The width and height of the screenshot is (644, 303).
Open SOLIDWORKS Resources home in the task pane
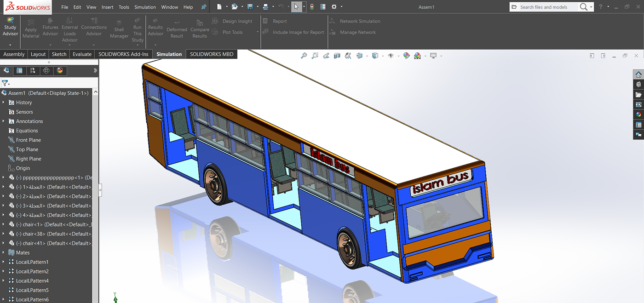(x=638, y=74)
